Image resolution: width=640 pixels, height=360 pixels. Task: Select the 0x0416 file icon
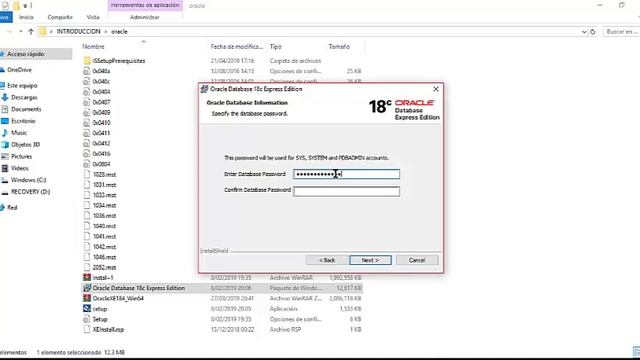coord(87,154)
